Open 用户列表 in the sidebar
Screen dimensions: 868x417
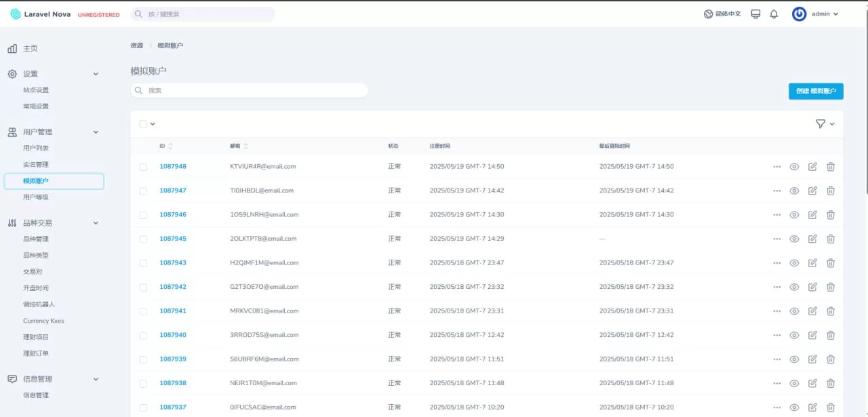pos(36,148)
